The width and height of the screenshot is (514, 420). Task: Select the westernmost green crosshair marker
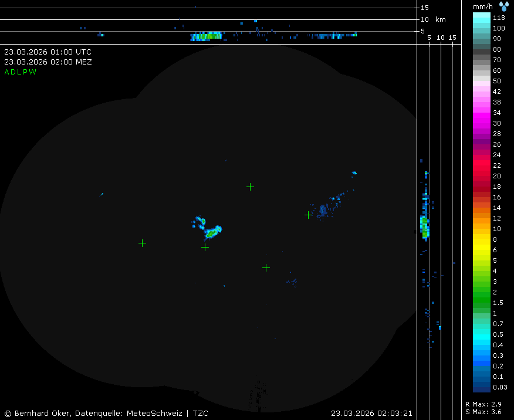pyautogui.click(x=142, y=243)
